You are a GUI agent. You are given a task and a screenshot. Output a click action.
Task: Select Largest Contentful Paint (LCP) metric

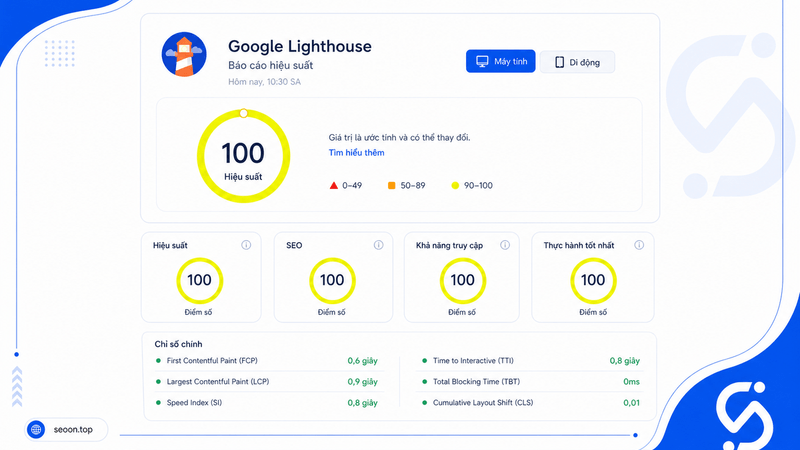[x=218, y=382]
